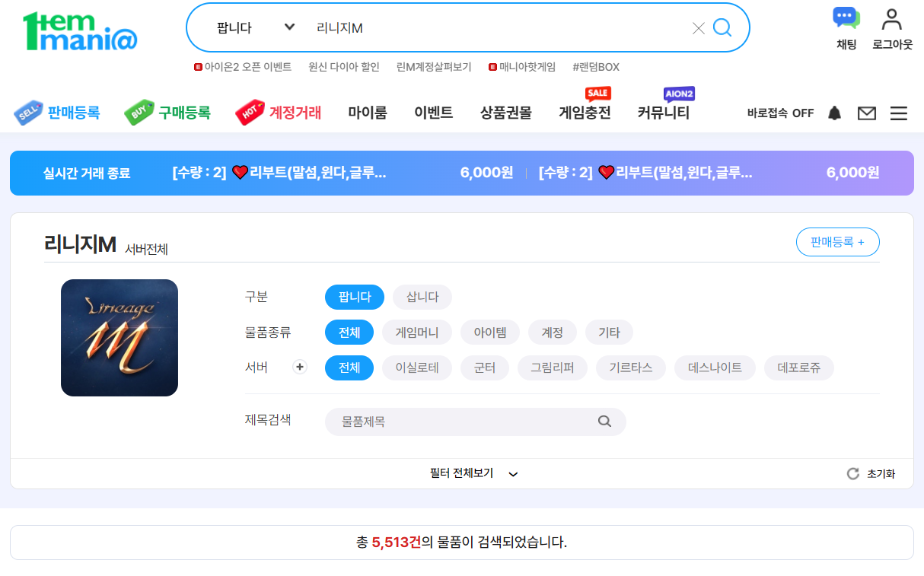The height and width of the screenshot is (576, 924).
Task: Clear the search text with the X icon
Action: pyautogui.click(x=698, y=28)
